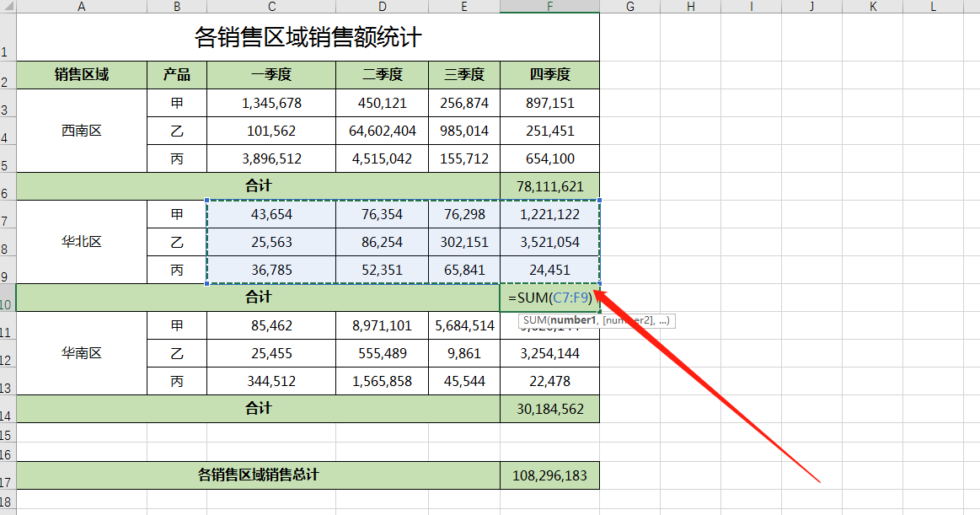Select the 30,184,562 total cell

(549, 409)
